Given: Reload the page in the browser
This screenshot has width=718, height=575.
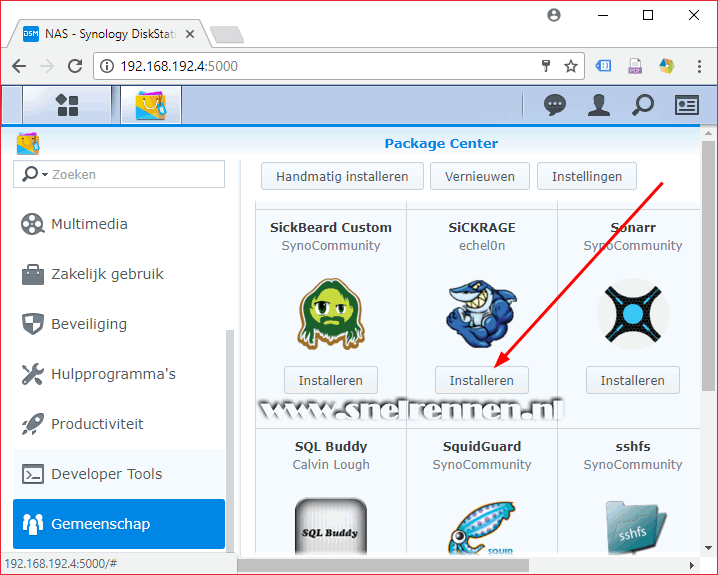Looking at the screenshot, I should (75, 66).
